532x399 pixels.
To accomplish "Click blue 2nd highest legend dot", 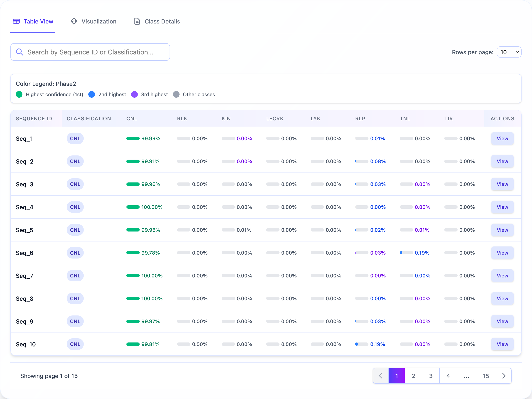I will coord(92,94).
